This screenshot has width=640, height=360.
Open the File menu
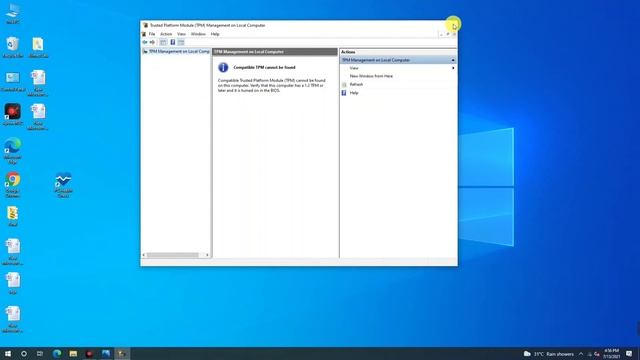coord(152,34)
